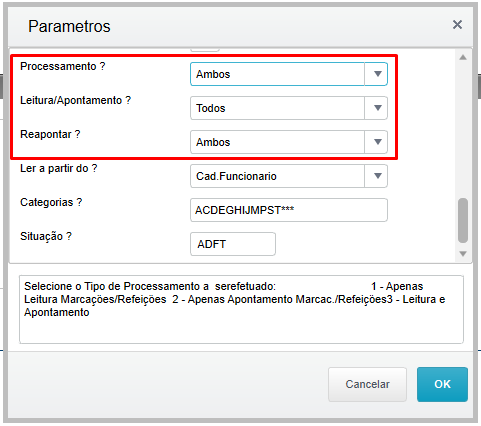Click the help description text box
This screenshot has width=481, height=426.
pos(241,309)
